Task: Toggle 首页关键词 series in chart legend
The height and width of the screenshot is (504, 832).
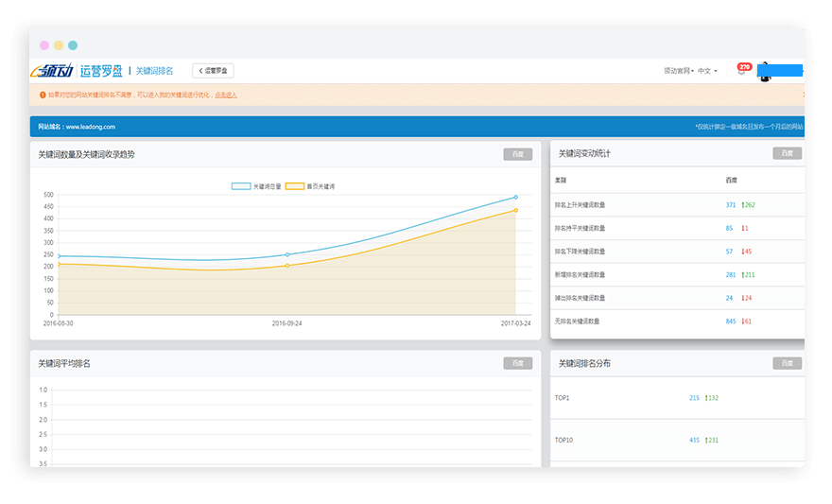Action: (x=309, y=186)
